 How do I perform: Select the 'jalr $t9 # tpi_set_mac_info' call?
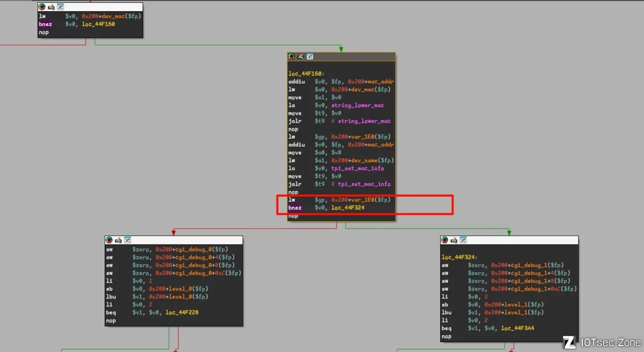click(x=339, y=184)
